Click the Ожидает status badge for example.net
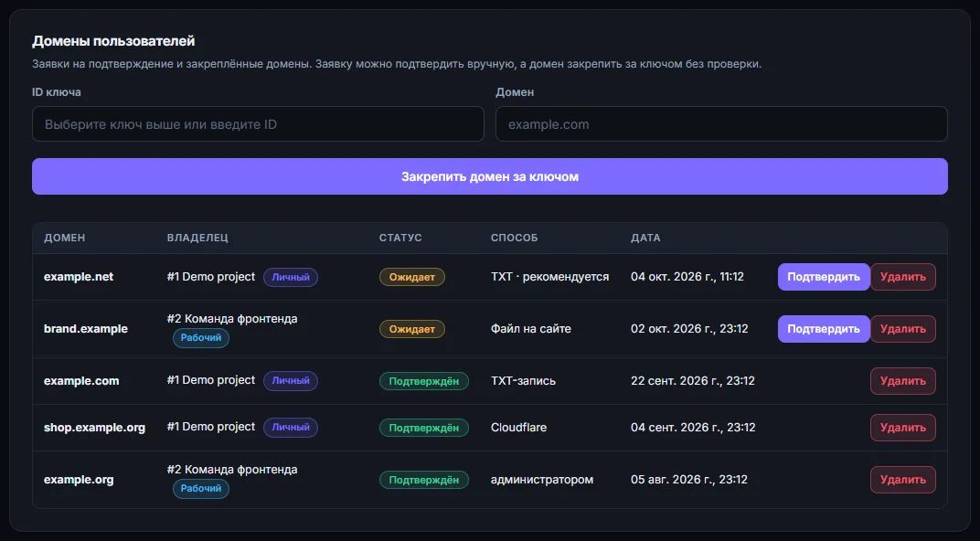The image size is (980, 541). click(x=412, y=277)
